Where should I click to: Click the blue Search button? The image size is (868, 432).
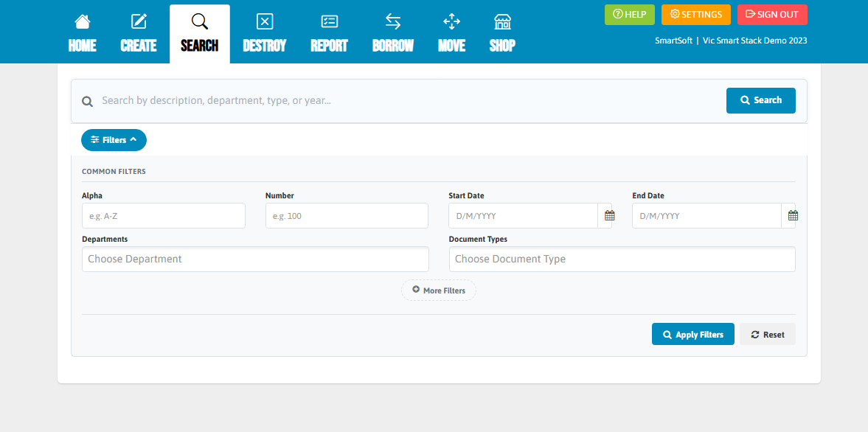pyautogui.click(x=760, y=100)
